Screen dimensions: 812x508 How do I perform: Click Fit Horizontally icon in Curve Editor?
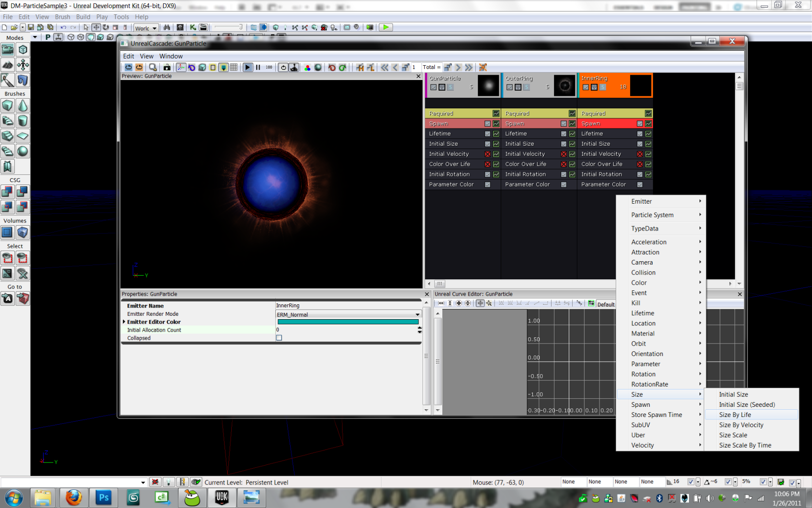[x=441, y=303]
